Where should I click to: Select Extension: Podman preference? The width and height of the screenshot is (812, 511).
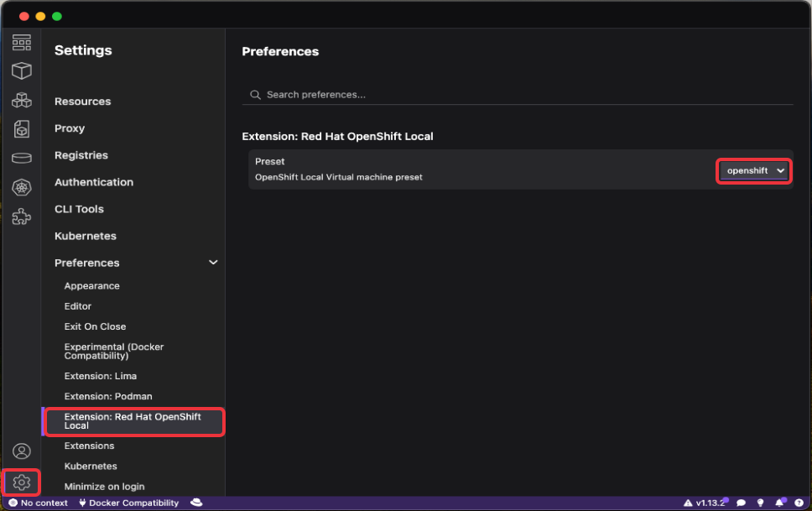click(x=108, y=396)
